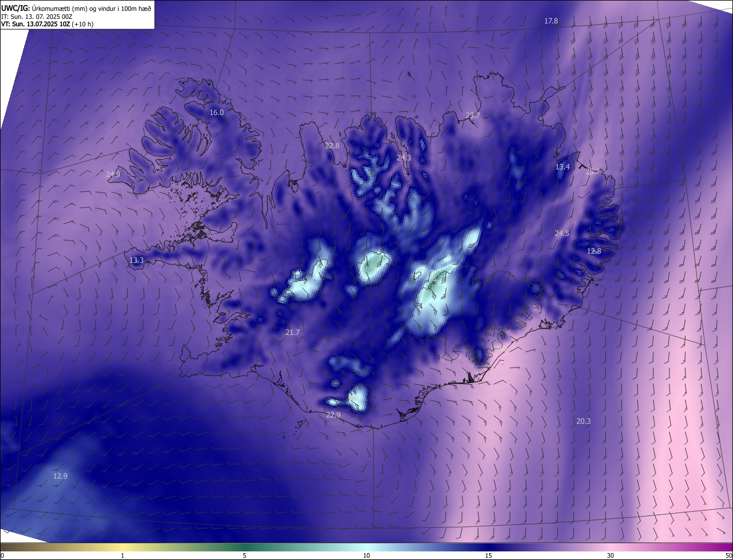Click the color scale tick labeled 5
Image resolution: width=733 pixels, height=560 pixels.
click(245, 555)
